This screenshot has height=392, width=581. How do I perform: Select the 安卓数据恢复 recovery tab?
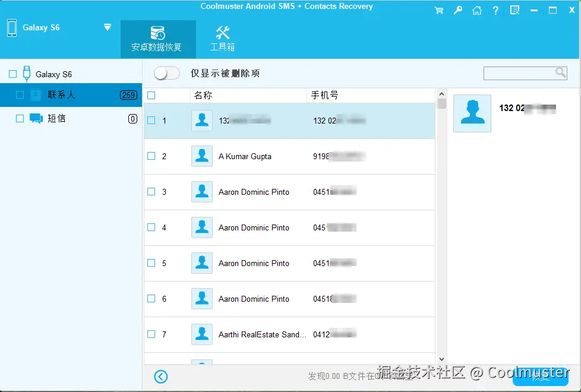click(x=158, y=39)
